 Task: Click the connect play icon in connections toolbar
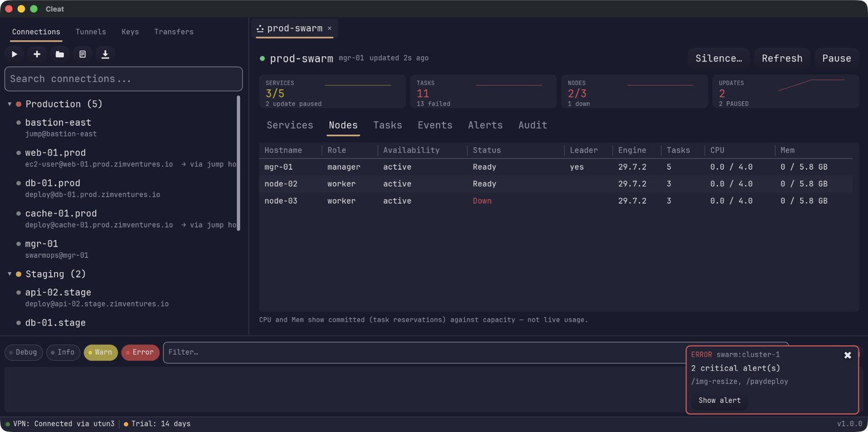click(14, 54)
